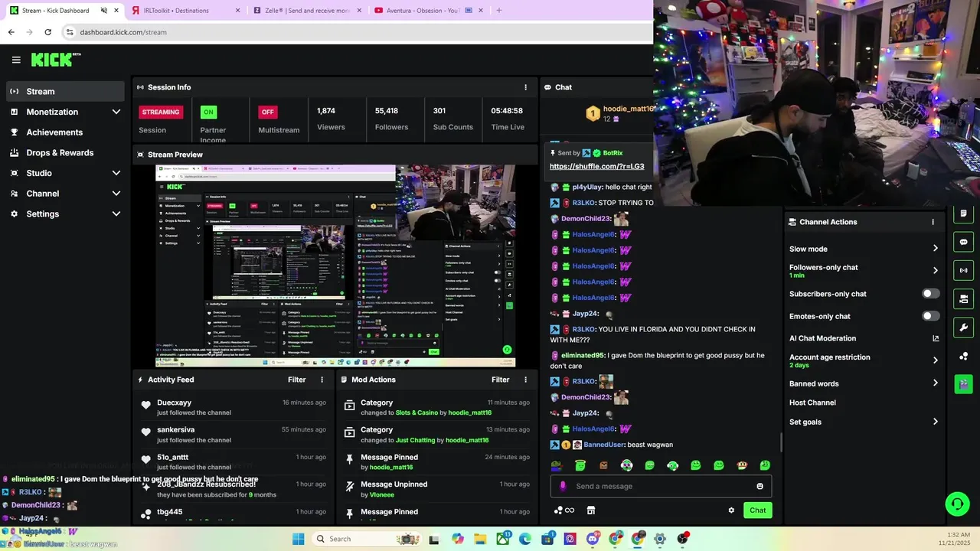Screen dimensions: 980x551
Task: Open Account age restriction options chevron
Action: click(x=935, y=360)
